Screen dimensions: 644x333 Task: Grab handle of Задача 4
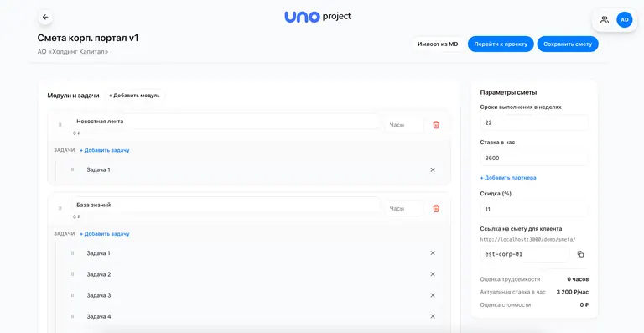click(x=72, y=316)
